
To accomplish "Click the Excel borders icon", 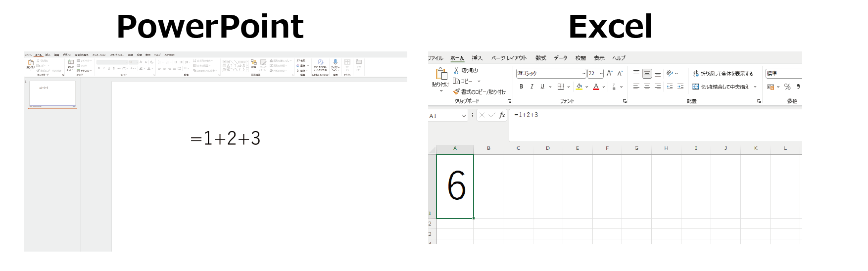I will click(x=561, y=87).
